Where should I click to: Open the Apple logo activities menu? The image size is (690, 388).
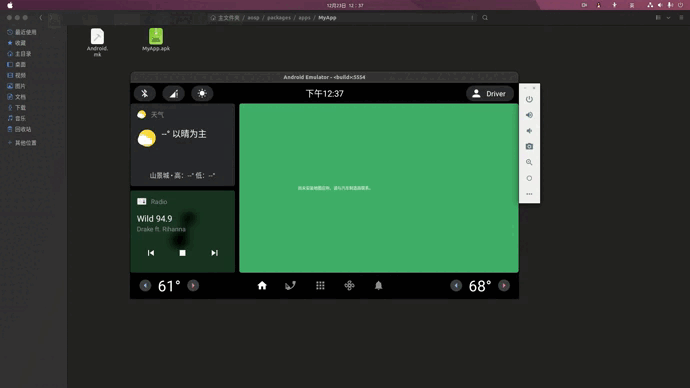10,5
